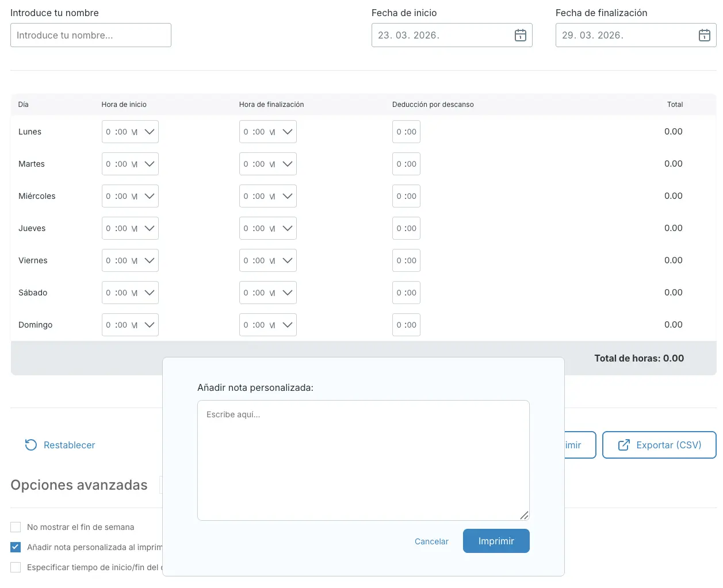Viewport: 723px width, 588px height.
Task: Click into the custom note text area
Action: [x=363, y=460]
